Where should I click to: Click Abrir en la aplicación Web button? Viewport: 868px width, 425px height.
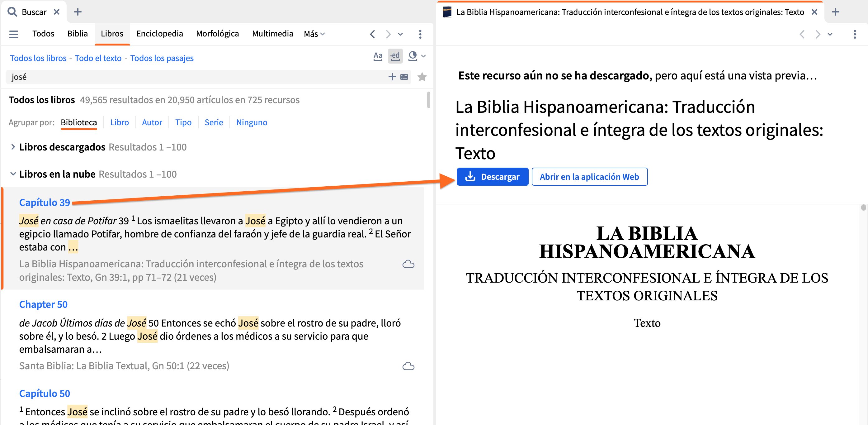(x=589, y=177)
